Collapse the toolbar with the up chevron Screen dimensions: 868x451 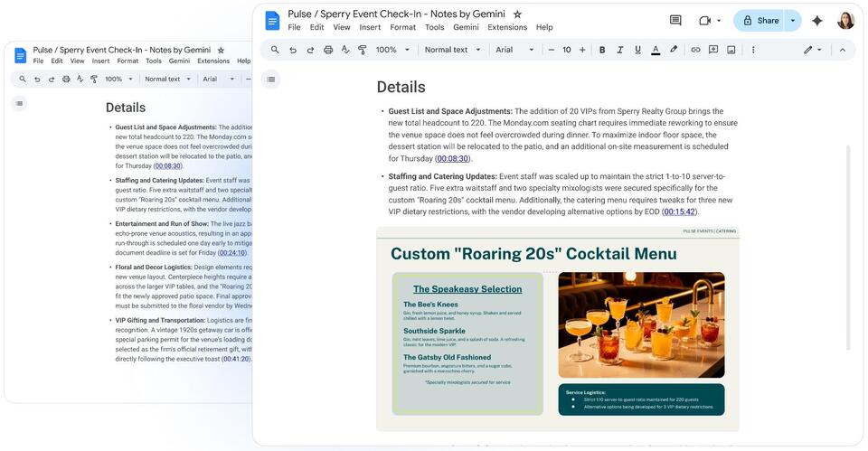843,50
